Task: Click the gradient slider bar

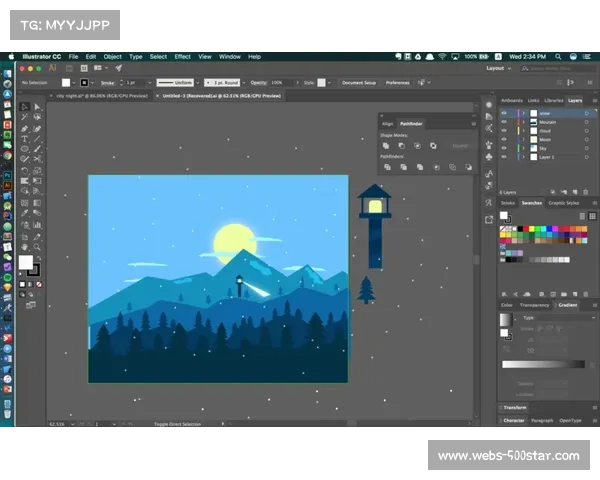Action: click(x=543, y=365)
